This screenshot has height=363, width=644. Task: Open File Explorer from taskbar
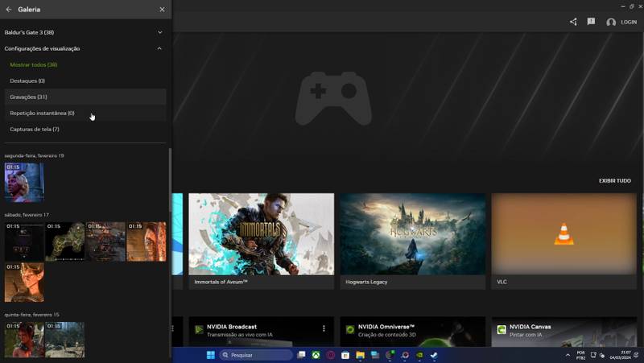(x=360, y=355)
